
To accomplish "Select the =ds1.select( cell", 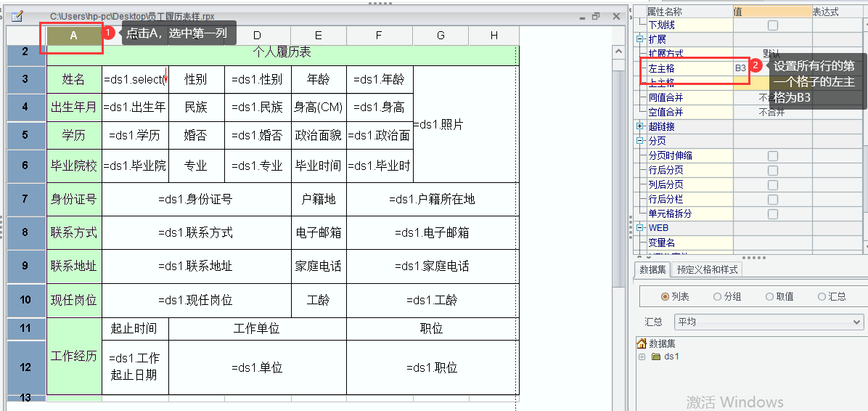I will [x=136, y=79].
